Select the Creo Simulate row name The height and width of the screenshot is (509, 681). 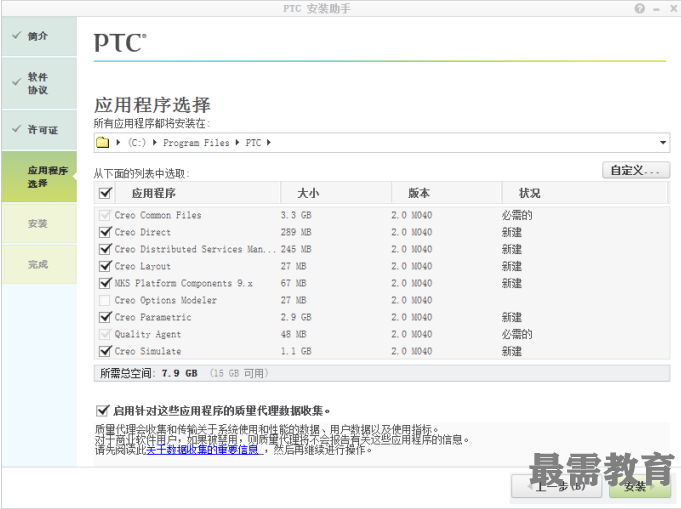coord(148,351)
